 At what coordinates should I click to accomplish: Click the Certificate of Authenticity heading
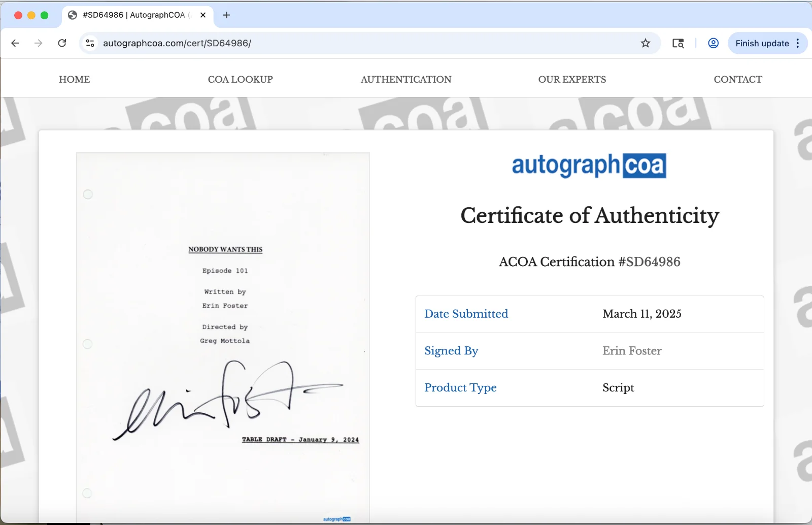tap(590, 215)
